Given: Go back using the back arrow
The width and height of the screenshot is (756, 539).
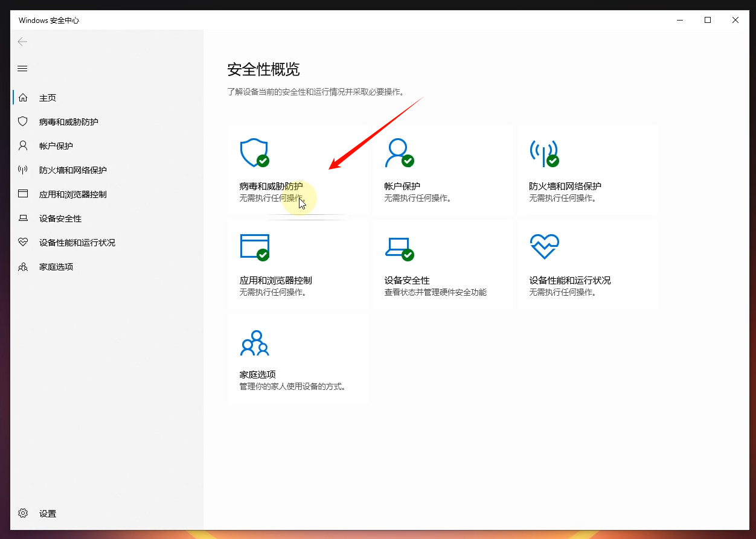Looking at the screenshot, I should (22, 42).
